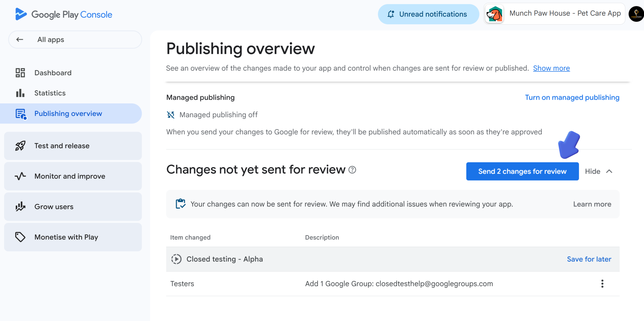Open the account profile menu
Image resolution: width=644 pixels, height=321 pixels.
point(636,14)
